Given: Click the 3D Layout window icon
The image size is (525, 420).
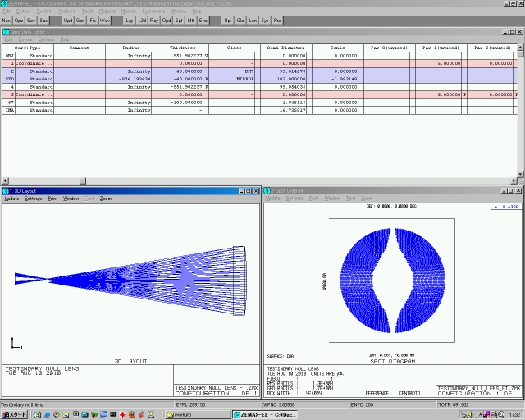Looking at the screenshot, I should [6, 191].
